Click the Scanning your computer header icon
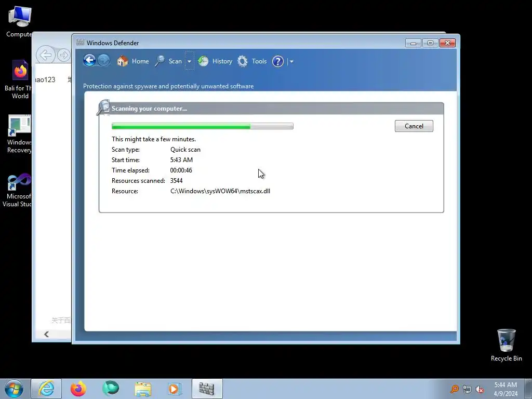This screenshot has width=532, height=399. click(103, 107)
